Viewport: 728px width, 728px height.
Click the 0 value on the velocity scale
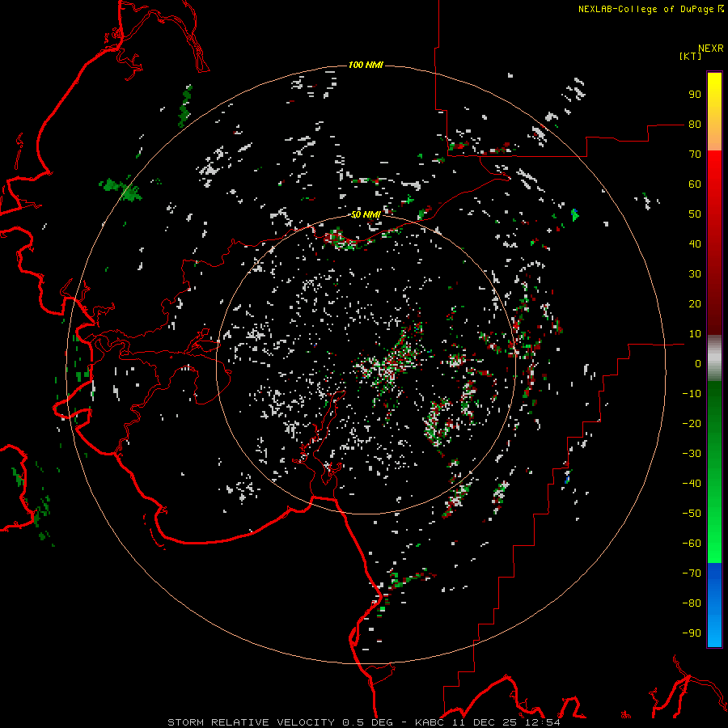point(698,364)
